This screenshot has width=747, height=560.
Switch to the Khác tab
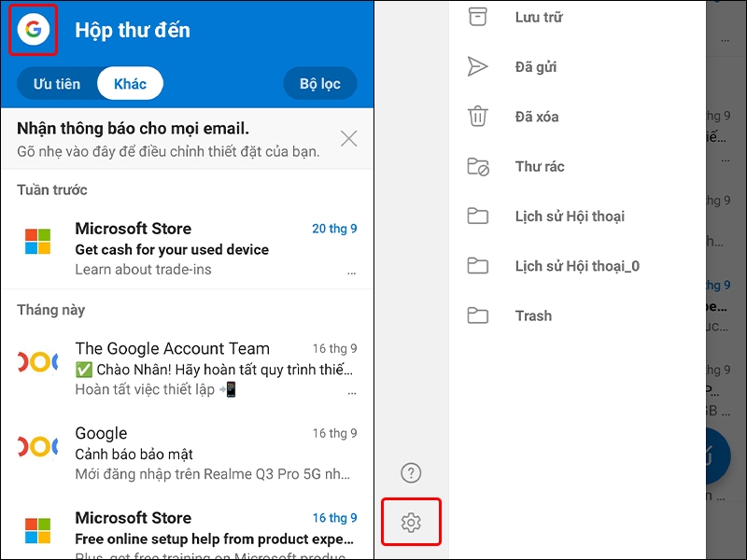pyautogui.click(x=130, y=84)
